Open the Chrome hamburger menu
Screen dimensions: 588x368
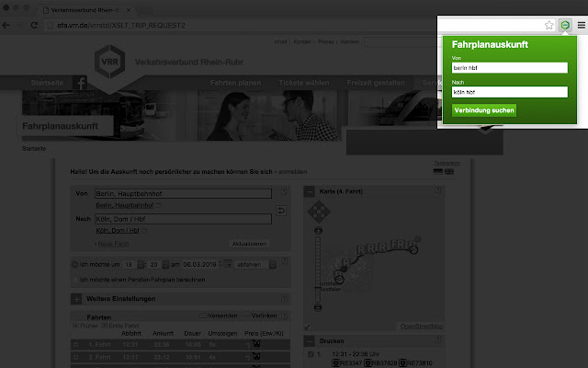[581, 25]
